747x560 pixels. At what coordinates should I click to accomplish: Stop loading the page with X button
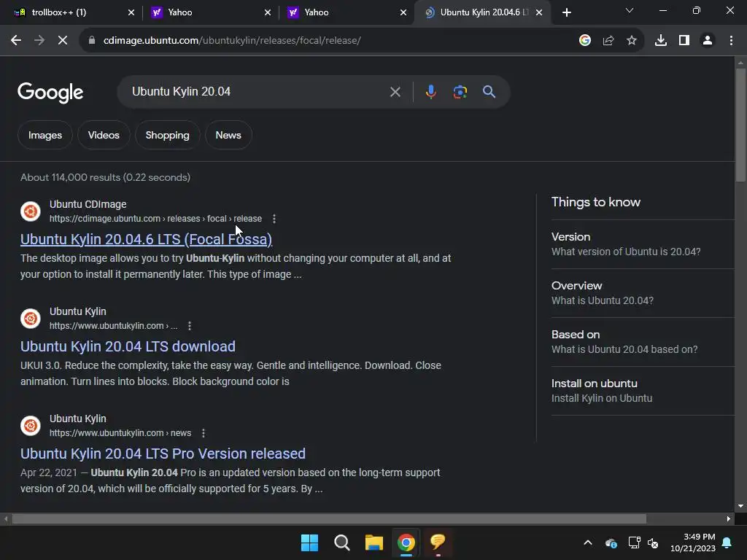click(x=63, y=41)
